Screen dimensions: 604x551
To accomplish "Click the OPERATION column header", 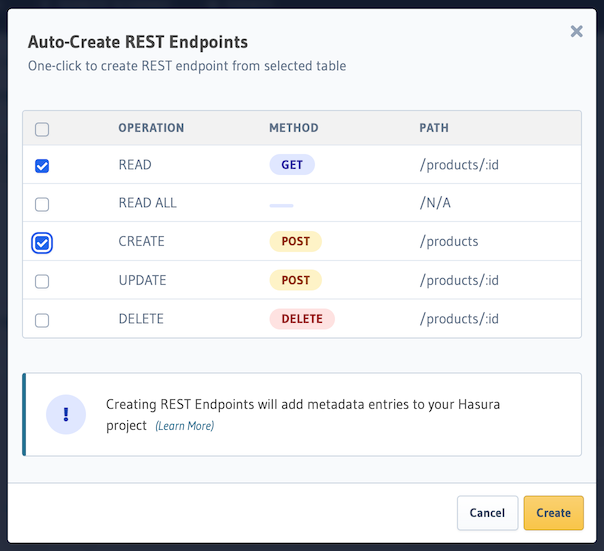I will coord(151,128).
